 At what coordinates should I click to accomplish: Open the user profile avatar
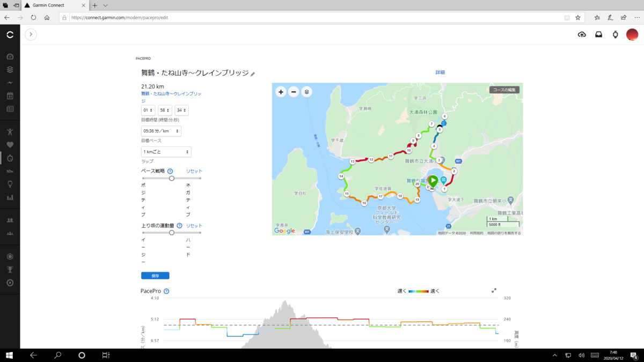(x=632, y=34)
